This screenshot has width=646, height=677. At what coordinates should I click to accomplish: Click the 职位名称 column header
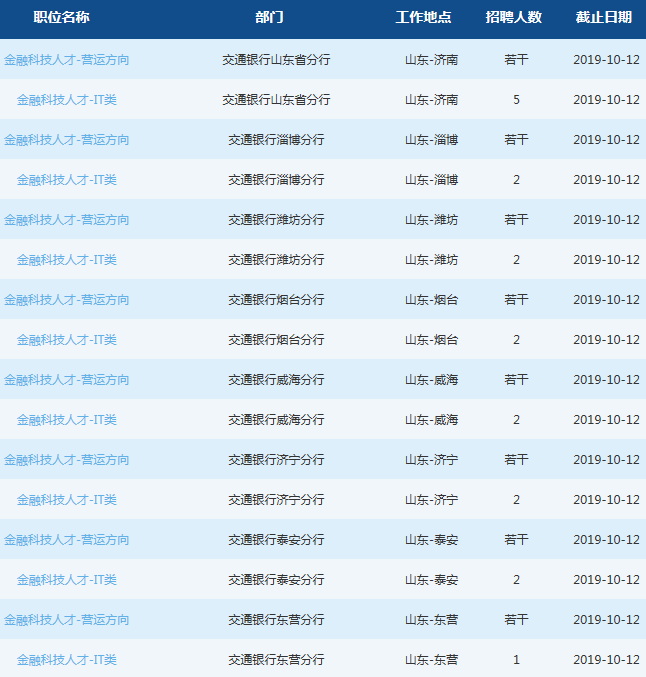click(x=61, y=18)
